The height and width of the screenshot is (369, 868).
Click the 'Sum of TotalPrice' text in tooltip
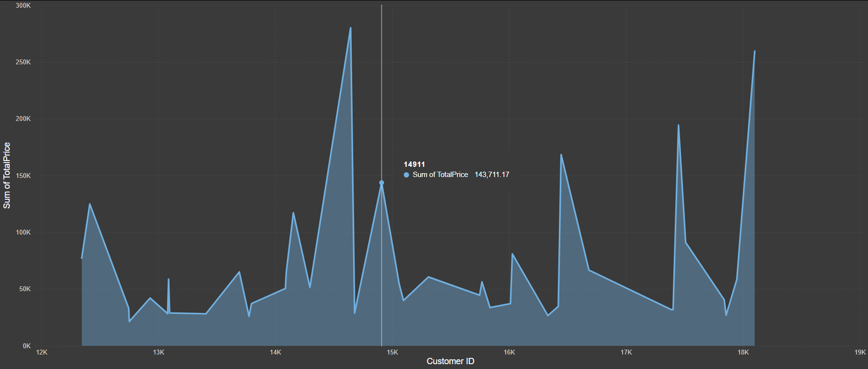[440, 175]
